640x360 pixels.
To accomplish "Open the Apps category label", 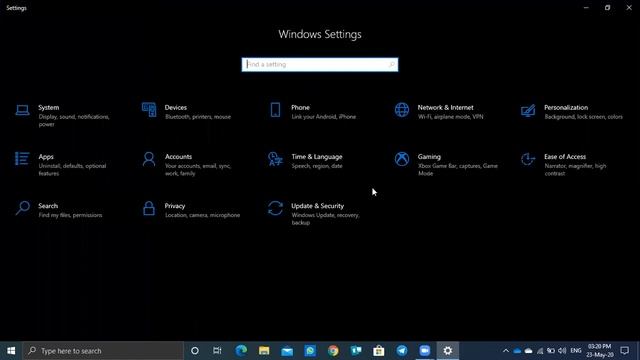I will click(46, 157).
